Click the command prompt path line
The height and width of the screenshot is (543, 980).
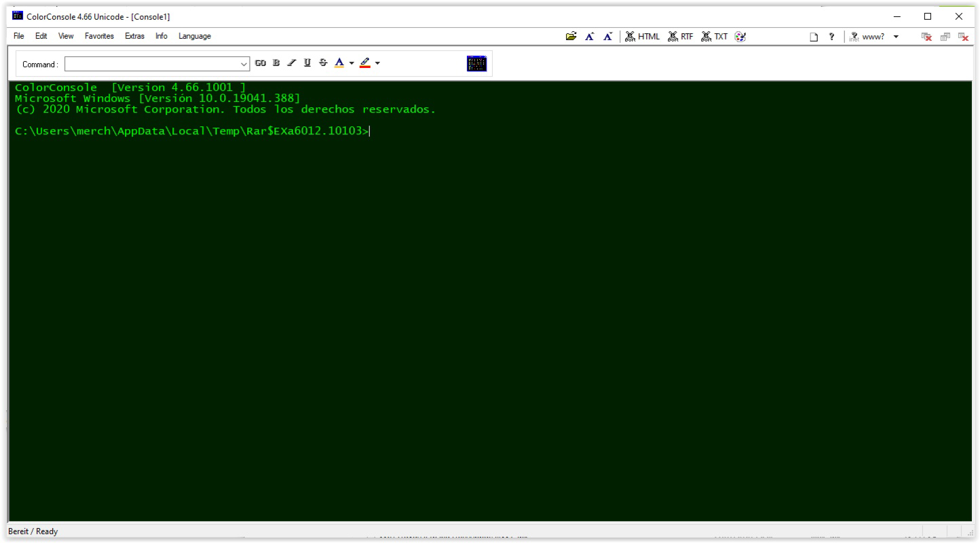point(193,131)
